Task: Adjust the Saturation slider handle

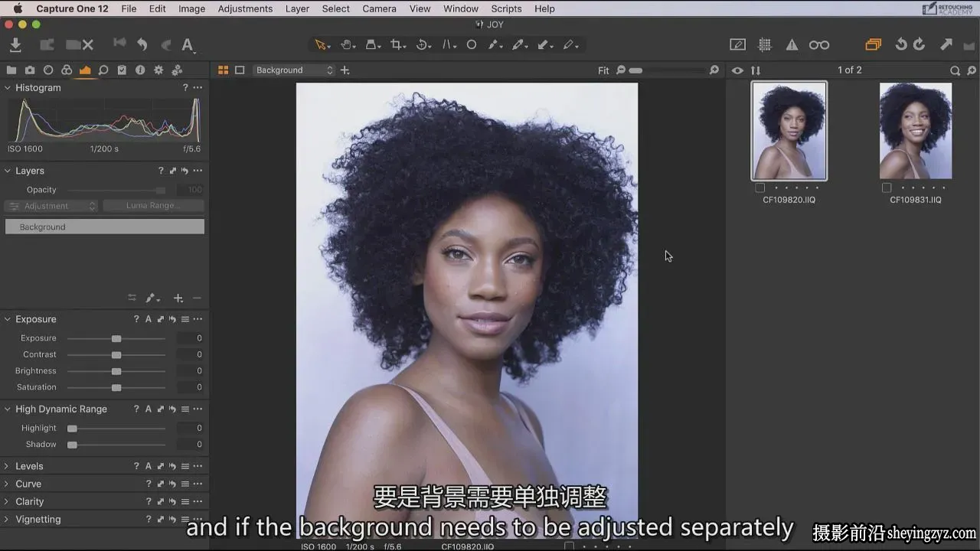Action: 116,387
